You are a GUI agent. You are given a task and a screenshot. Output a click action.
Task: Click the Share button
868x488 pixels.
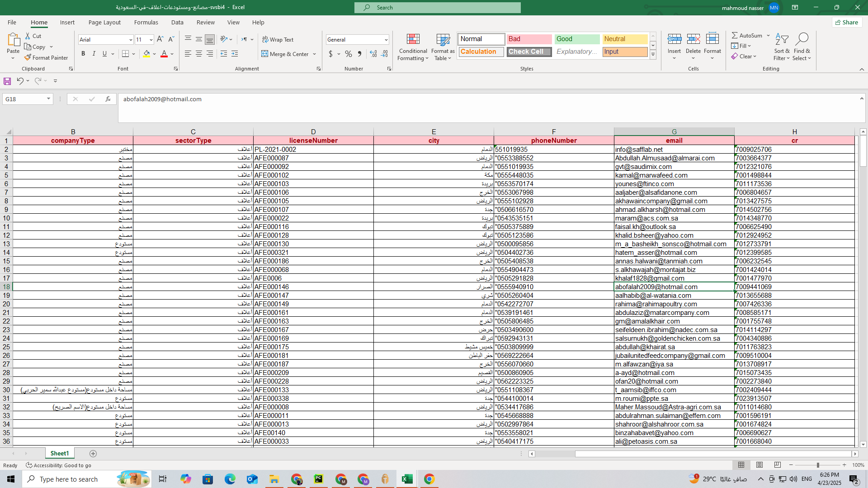point(847,22)
